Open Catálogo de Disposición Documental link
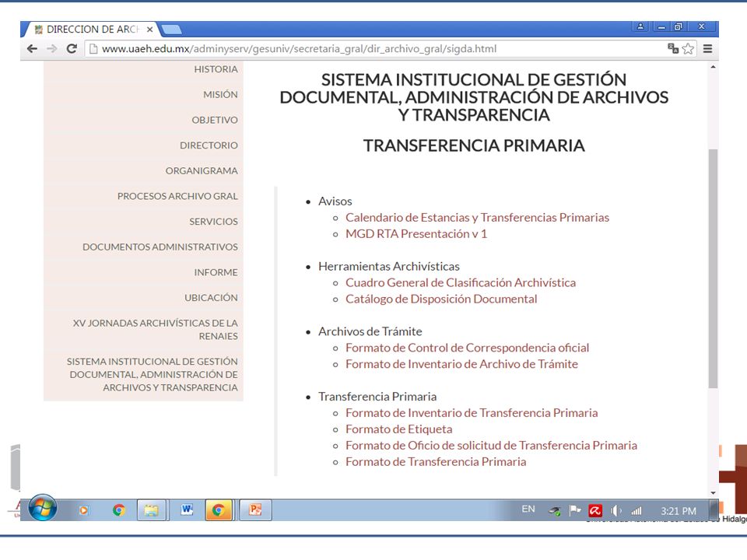747x560 pixels. point(441,299)
